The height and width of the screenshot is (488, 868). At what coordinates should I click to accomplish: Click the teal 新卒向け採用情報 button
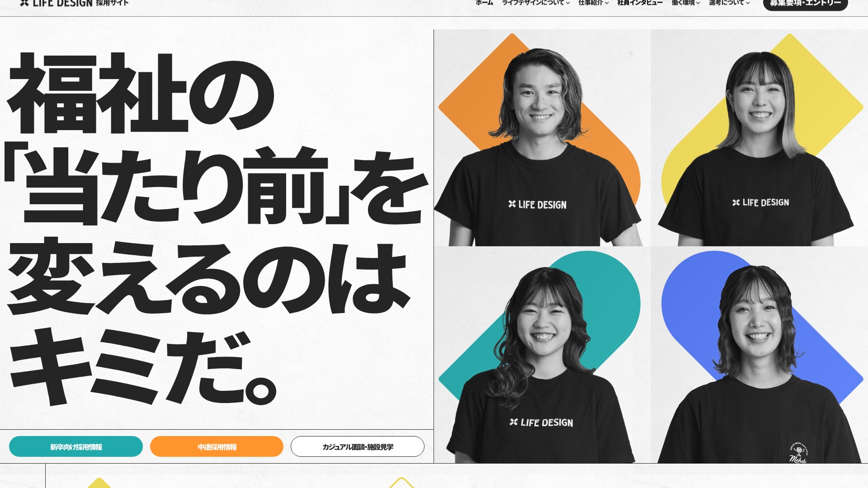click(x=76, y=446)
